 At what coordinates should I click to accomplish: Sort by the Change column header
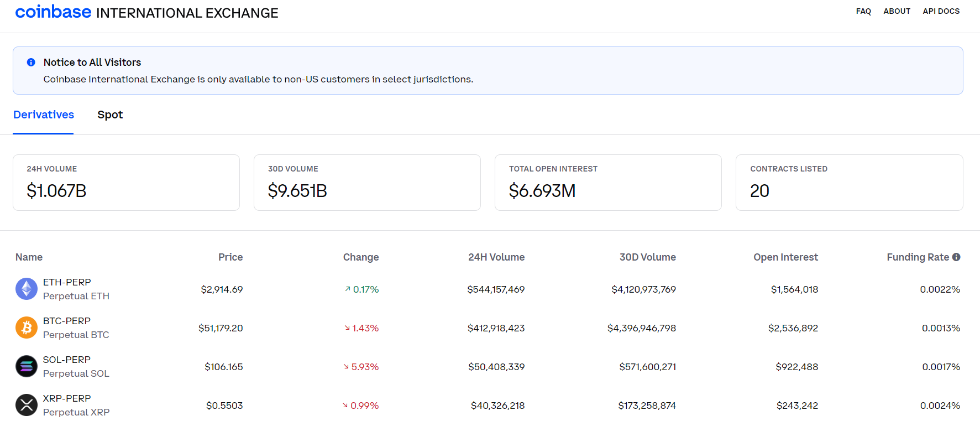[x=361, y=257]
